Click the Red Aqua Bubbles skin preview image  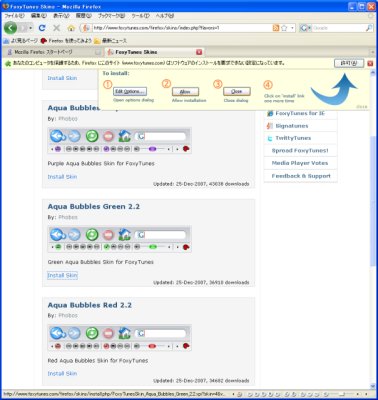click(120, 337)
